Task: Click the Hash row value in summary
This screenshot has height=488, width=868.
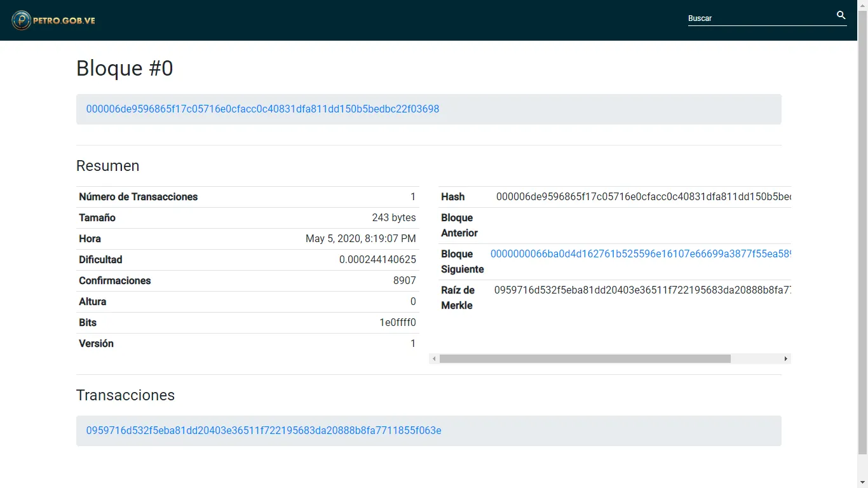Action: click(642, 197)
